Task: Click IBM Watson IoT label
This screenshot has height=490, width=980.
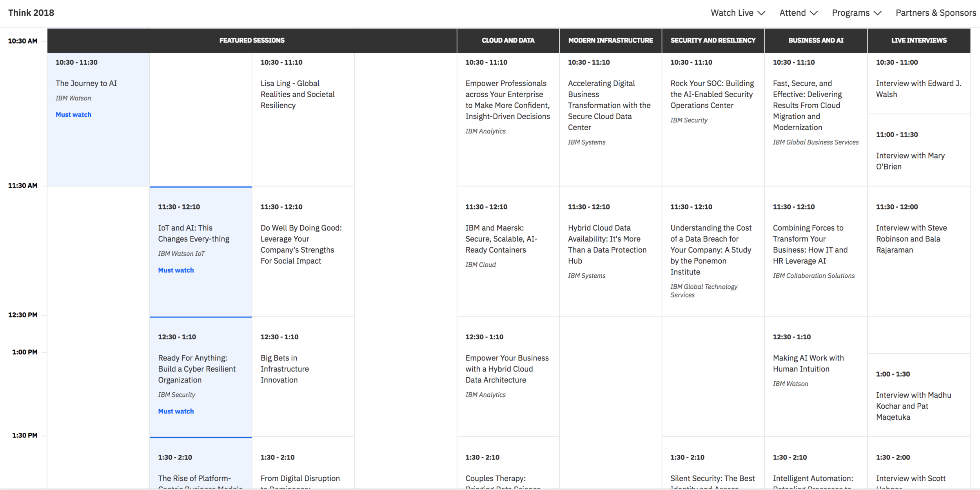Action: tap(181, 253)
